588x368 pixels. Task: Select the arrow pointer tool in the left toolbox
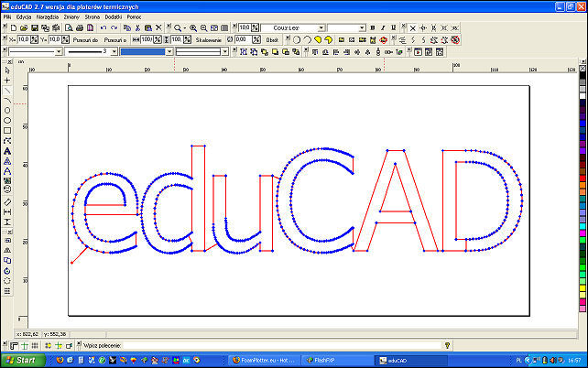[x=7, y=70]
